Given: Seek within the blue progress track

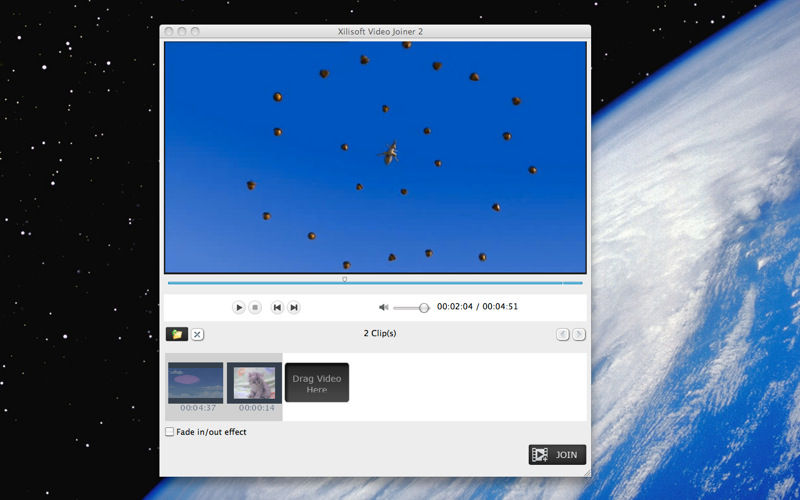Looking at the screenshot, I should click(x=375, y=283).
